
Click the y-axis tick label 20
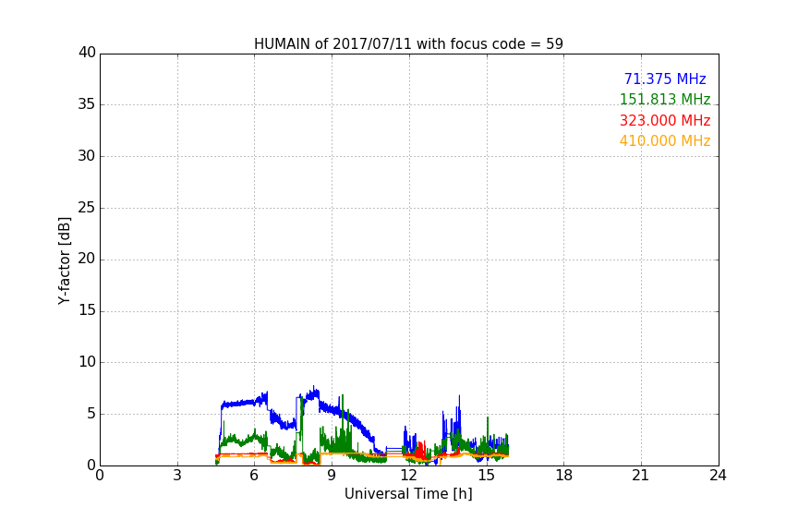pyautogui.click(x=87, y=259)
